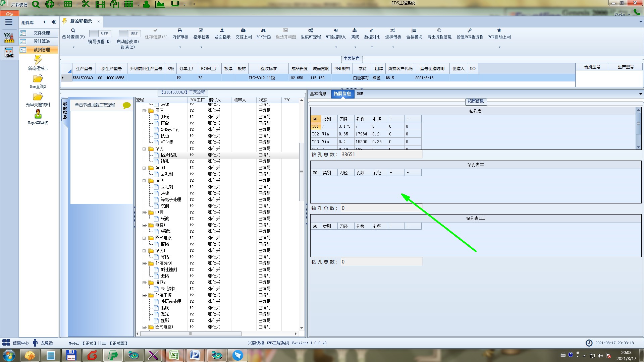This screenshot has height=362, width=644.
Task: Toggle the 编写流程 OFF switch
Action: click(x=99, y=33)
